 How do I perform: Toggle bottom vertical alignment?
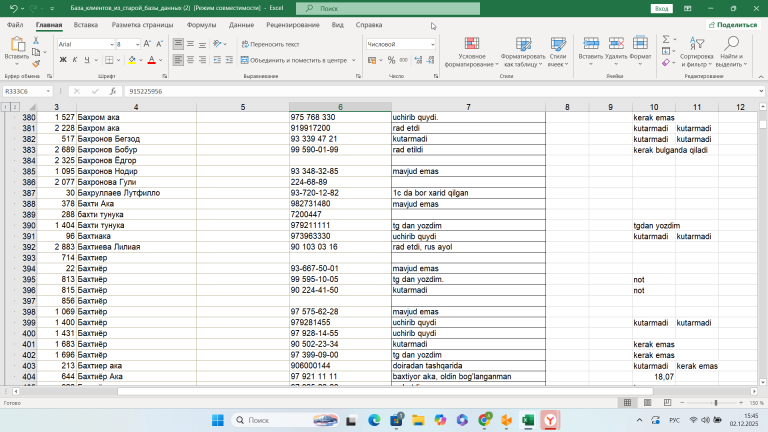tap(202, 44)
